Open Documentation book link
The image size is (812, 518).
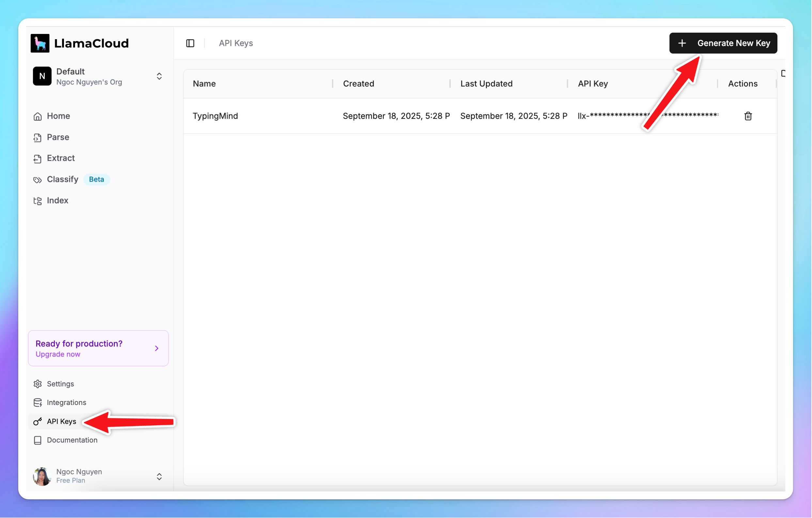tap(72, 440)
